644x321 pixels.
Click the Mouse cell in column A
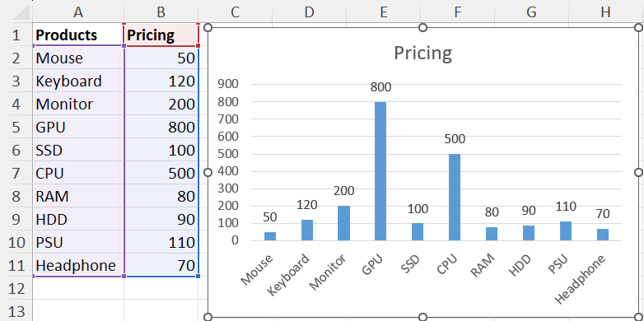(x=78, y=58)
